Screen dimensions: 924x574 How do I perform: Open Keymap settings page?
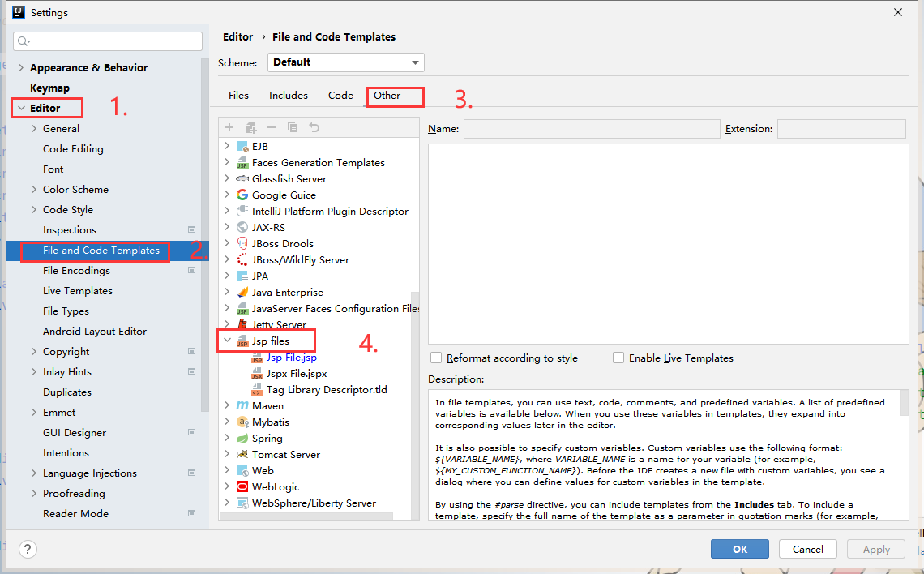click(x=50, y=88)
